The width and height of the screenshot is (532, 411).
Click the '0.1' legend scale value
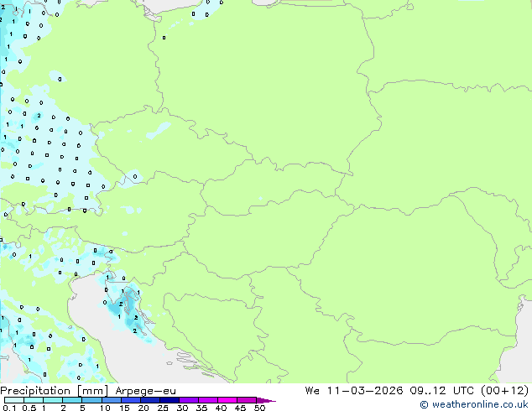(x=9, y=408)
